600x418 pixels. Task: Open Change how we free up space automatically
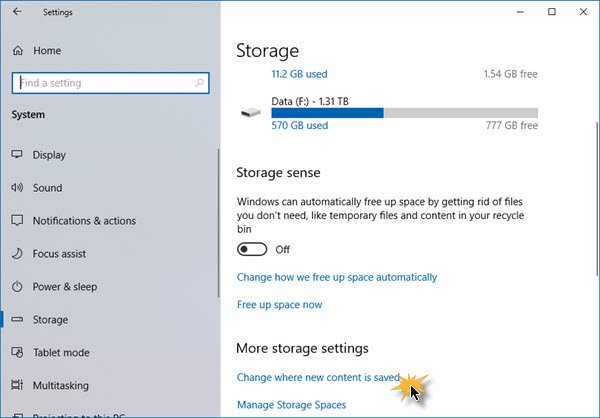click(x=336, y=277)
